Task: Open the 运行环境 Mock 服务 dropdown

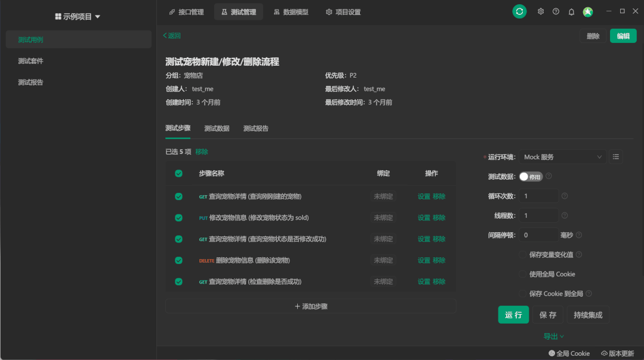Action: tap(561, 156)
